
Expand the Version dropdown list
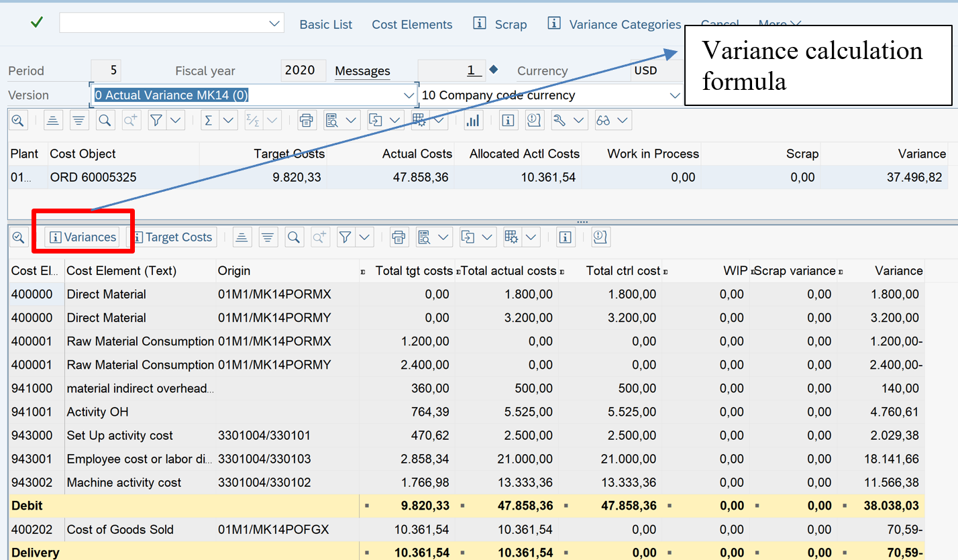tap(409, 95)
